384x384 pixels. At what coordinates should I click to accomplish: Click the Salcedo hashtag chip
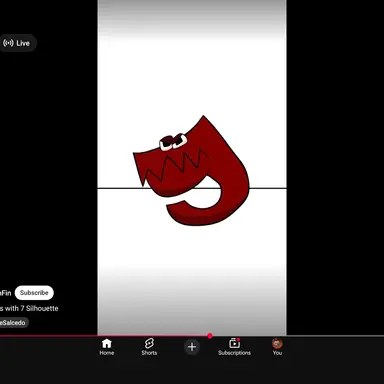[x=13, y=323]
